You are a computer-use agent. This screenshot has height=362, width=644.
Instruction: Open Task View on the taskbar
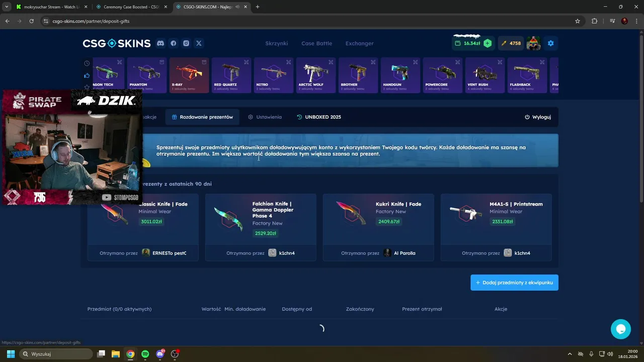coord(101,354)
